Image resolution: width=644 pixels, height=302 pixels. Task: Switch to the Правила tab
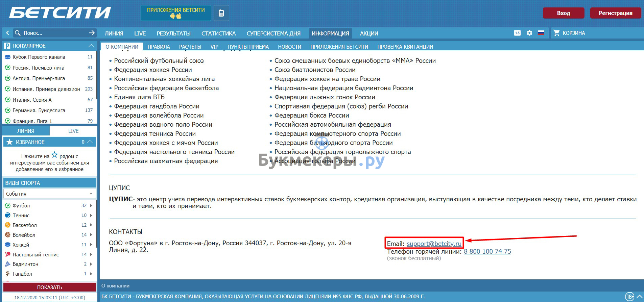(x=159, y=47)
